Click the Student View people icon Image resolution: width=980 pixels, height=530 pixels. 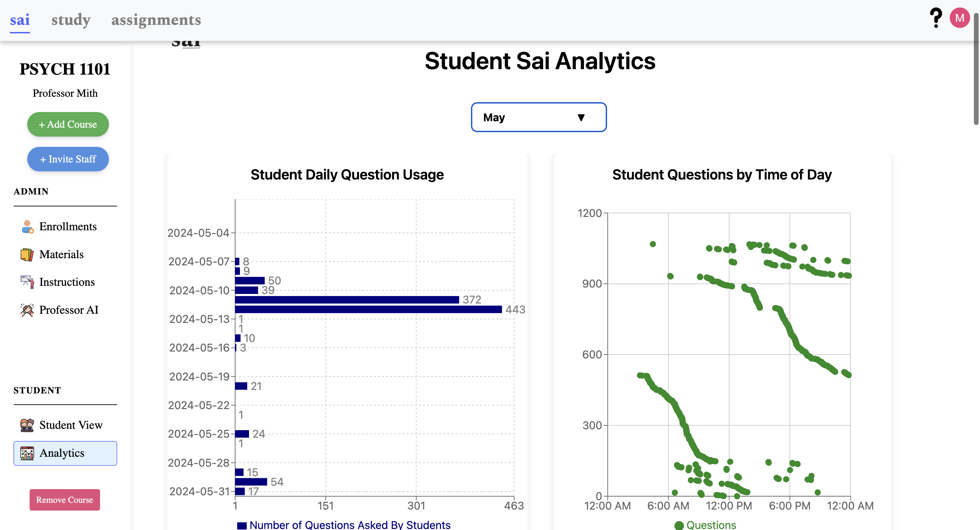coord(27,425)
